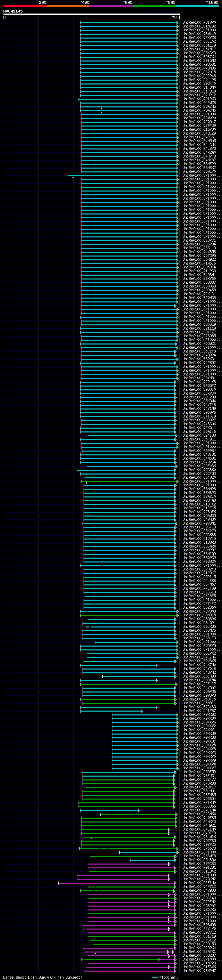Click the green ~80% identity legend segment
The height and width of the screenshot is (980, 222).
pyautogui.click(x=154, y=6)
